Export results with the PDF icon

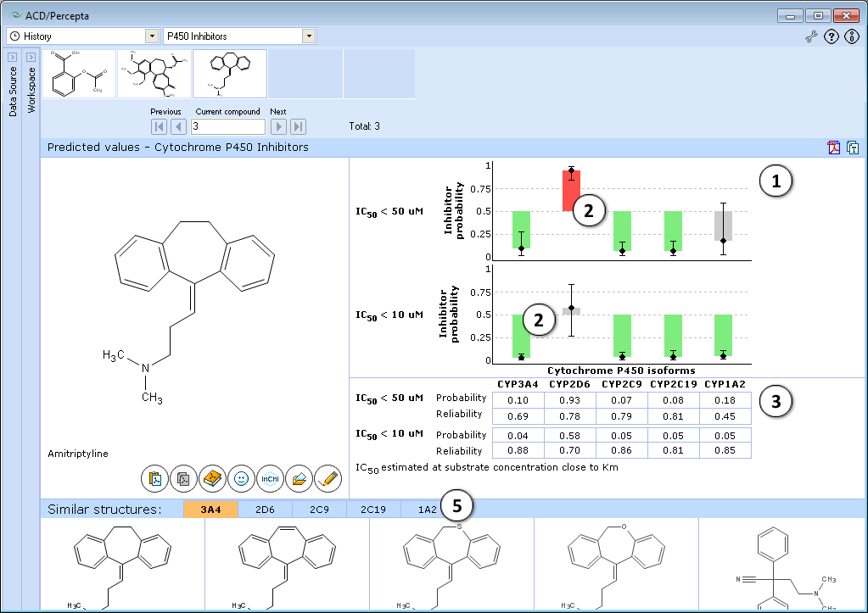coord(834,148)
